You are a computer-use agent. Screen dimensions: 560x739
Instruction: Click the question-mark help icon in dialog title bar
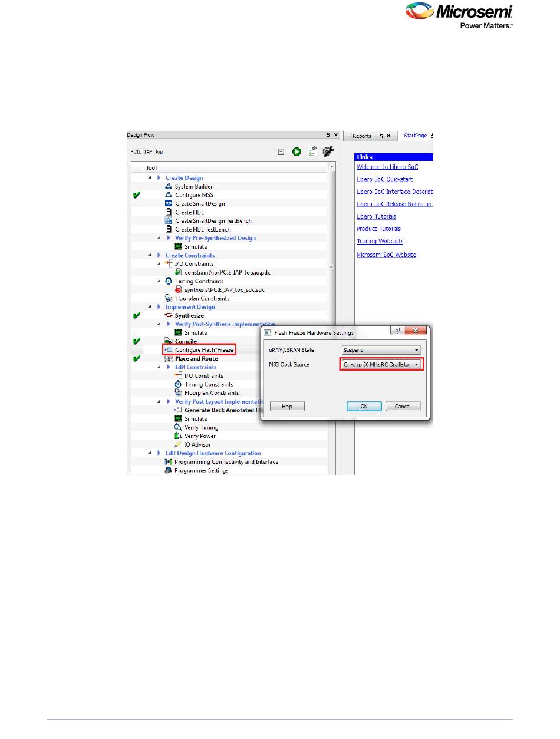pos(397,332)
